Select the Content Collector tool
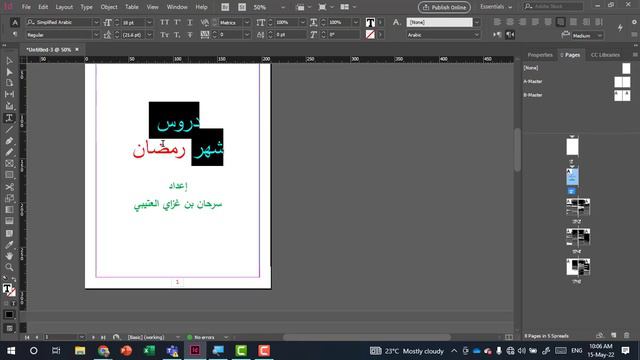 pyautogui.click(x=9, y=106)
